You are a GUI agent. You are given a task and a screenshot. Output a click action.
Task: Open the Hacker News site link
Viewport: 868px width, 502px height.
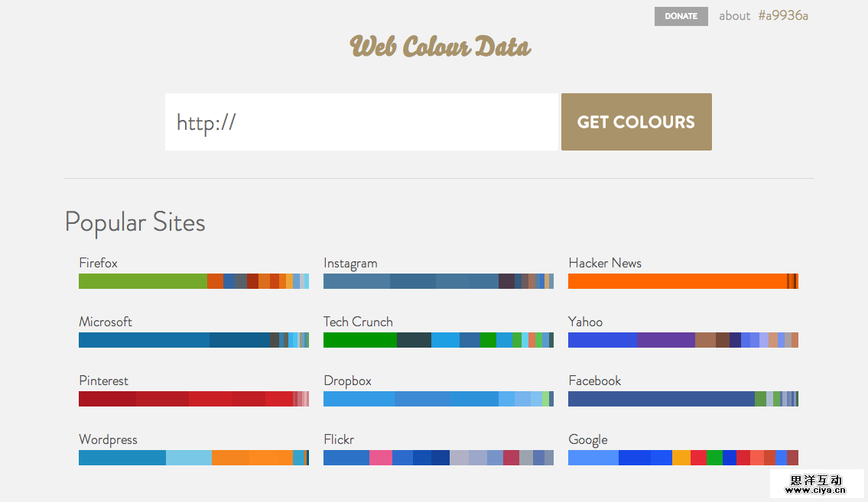[605, 264]
